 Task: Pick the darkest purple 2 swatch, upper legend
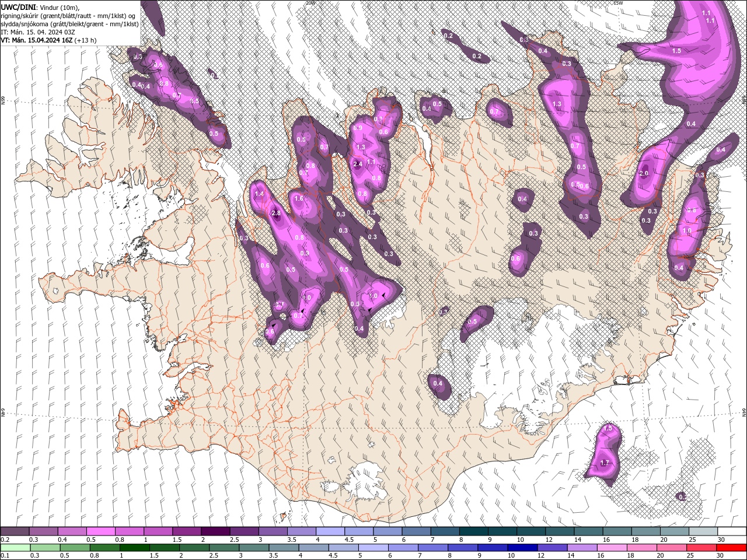click(215, 531)
